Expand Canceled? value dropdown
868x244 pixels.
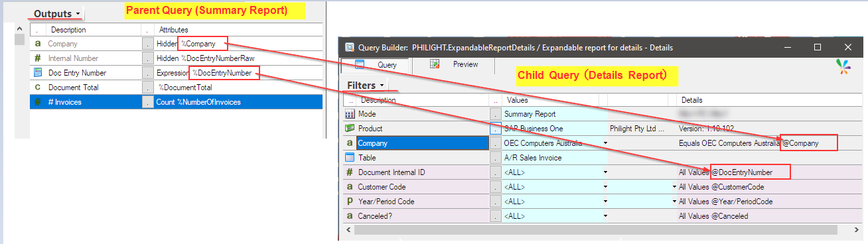(605, 216)
